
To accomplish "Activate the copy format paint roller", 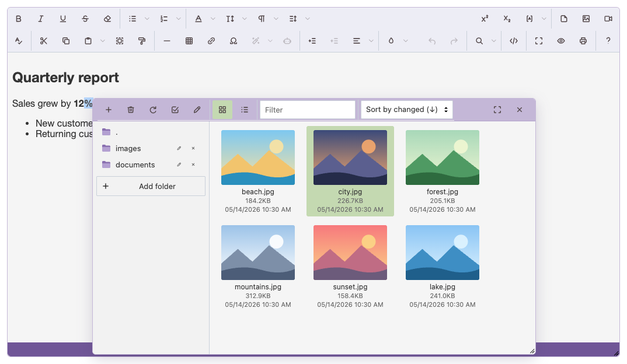I will [142, 41].
